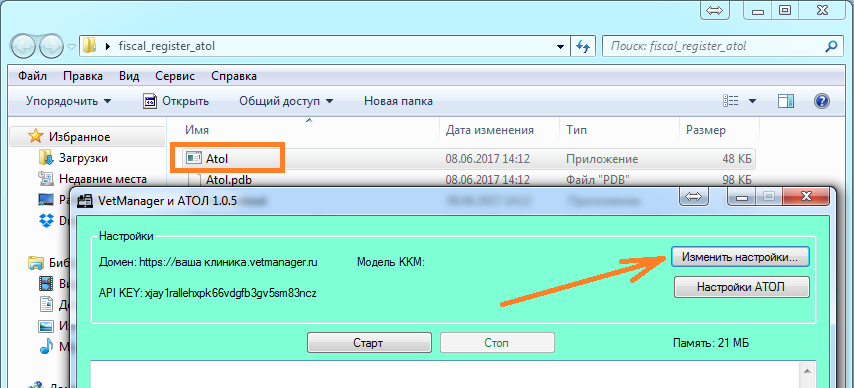Click the double-arrow button in VetManager title bar
The image size is (854, 388).
click(694, 196)
